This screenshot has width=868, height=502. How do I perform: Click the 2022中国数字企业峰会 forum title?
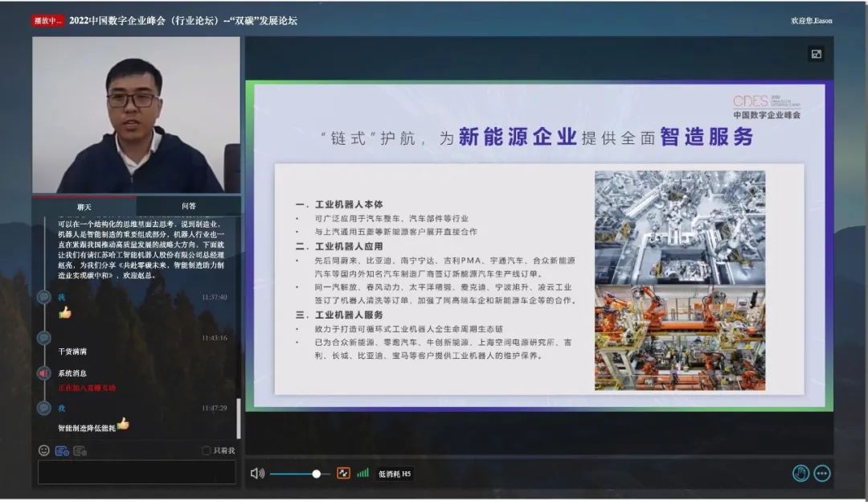pyautogui.click(x=183, y=20)
